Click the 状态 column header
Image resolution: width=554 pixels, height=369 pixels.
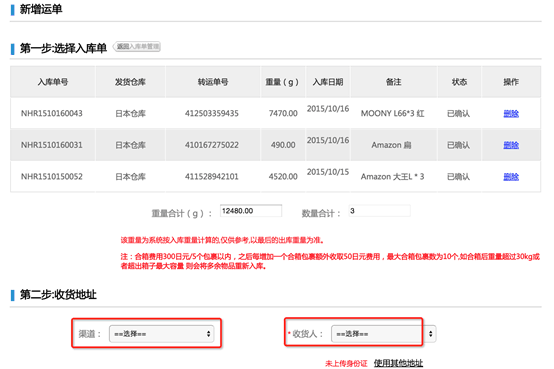459,82
